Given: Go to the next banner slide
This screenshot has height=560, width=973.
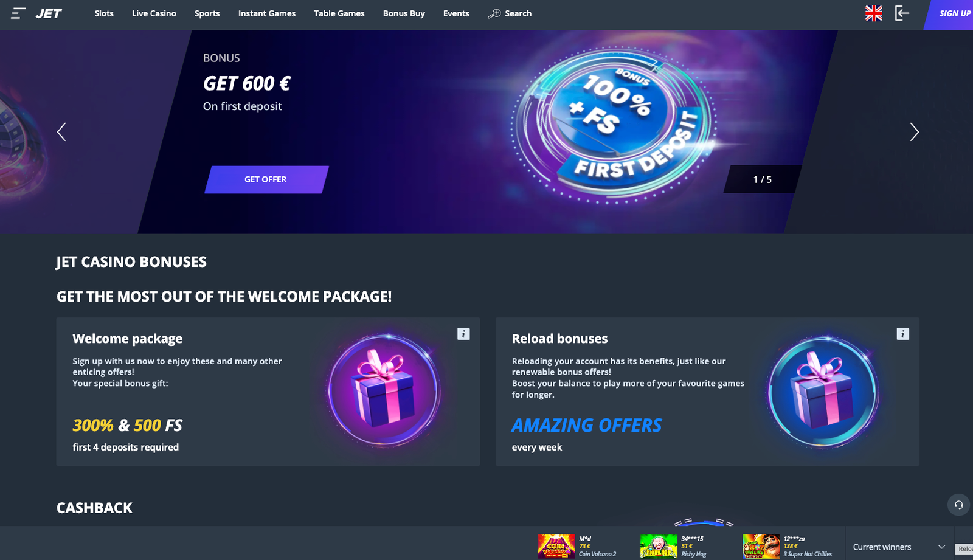Looking at the screenshot, I should [x=914, y=132].
